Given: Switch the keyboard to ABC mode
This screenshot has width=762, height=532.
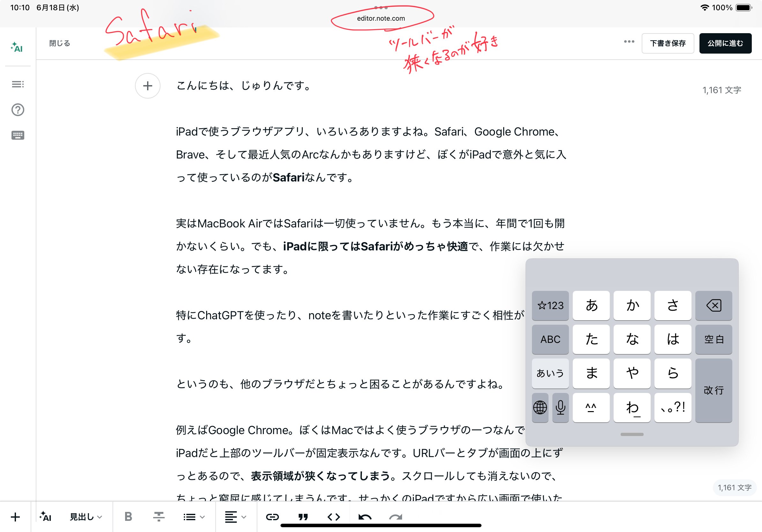Looking at the screenshot, I should tap(550, 339).
